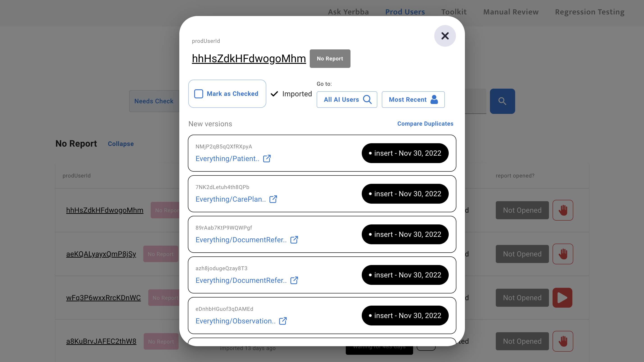Open external link icon for Everything/CarePlan
644x362 pixels.
pyautogui.click(x=273, y=199)
